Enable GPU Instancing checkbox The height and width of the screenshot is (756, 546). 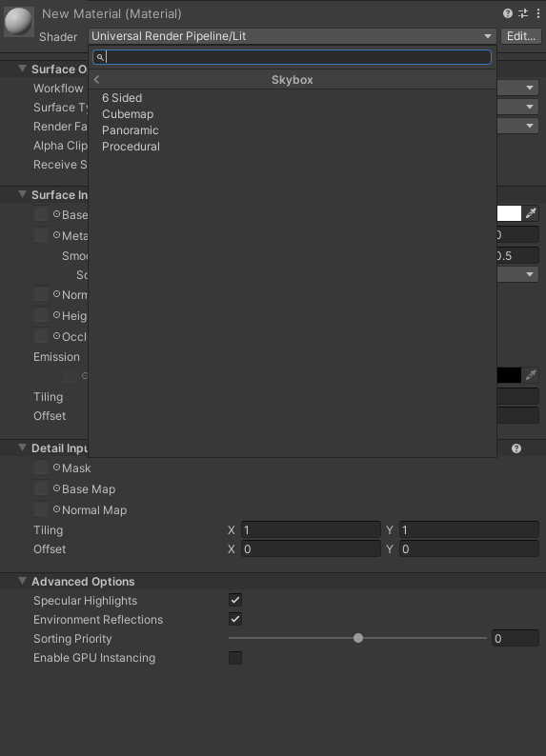[235, 658]
